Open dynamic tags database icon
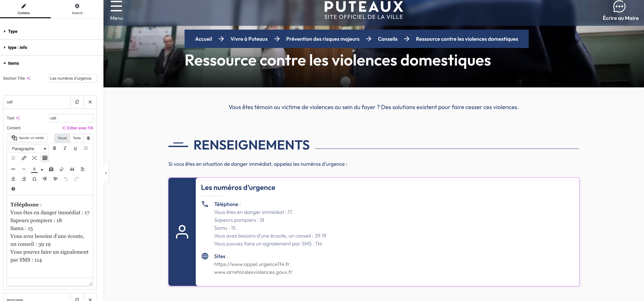 [88, 138]
